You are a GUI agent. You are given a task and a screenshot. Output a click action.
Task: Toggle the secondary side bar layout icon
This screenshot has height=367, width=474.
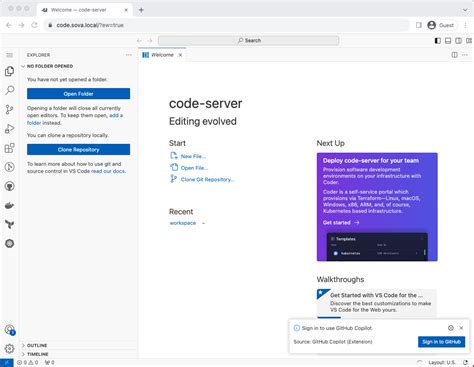pos(459,41)
